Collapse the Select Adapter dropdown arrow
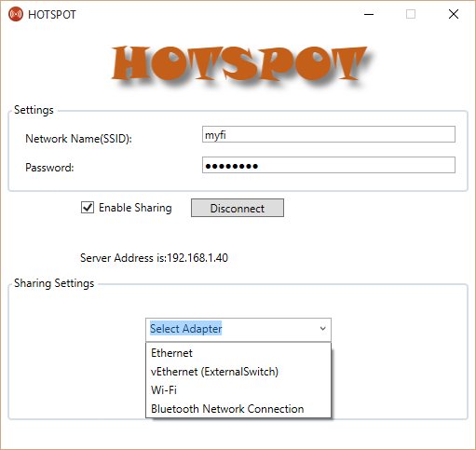Image resolution: width=476 pixels, height=450 pixels. pos(323,329)
